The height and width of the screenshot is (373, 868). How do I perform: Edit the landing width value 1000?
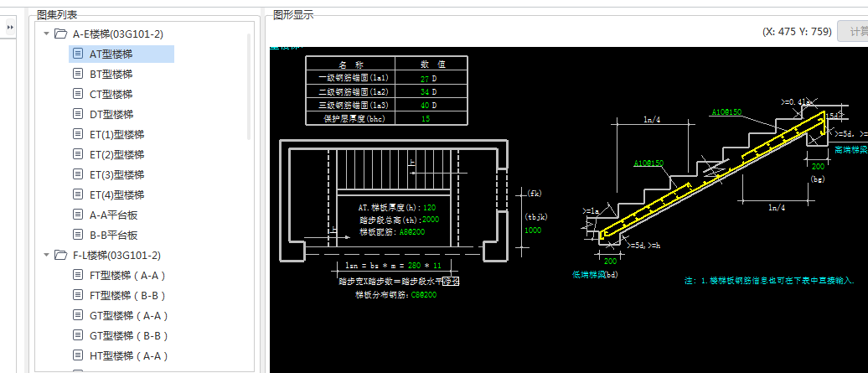[x=533, y=231]
